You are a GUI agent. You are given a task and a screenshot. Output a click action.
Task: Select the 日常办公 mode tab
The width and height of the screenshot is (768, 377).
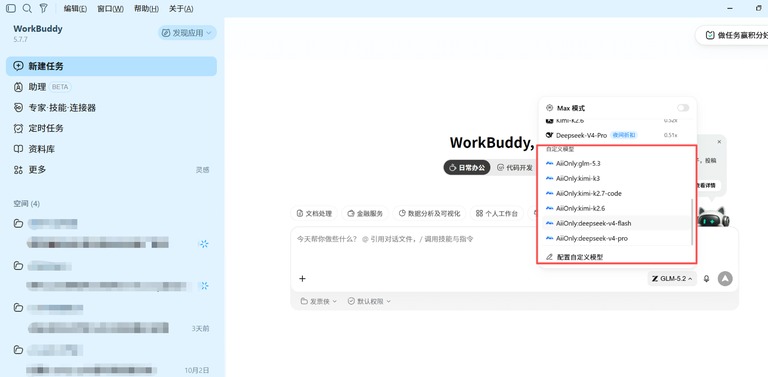(x=467, y=167)
